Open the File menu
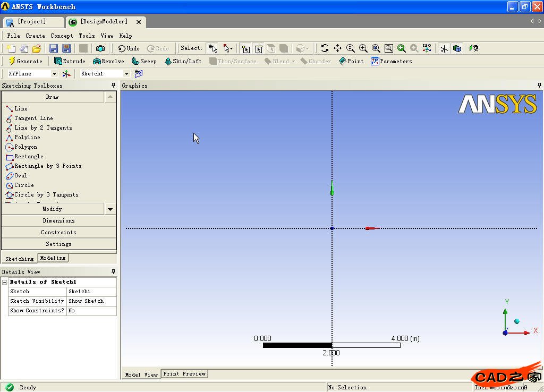The image size is (544, 392). (x=13, y=36)
